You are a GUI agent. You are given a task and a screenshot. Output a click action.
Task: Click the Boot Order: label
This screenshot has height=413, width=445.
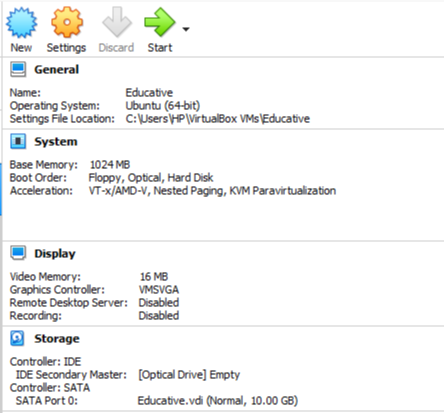pos(38,178)
